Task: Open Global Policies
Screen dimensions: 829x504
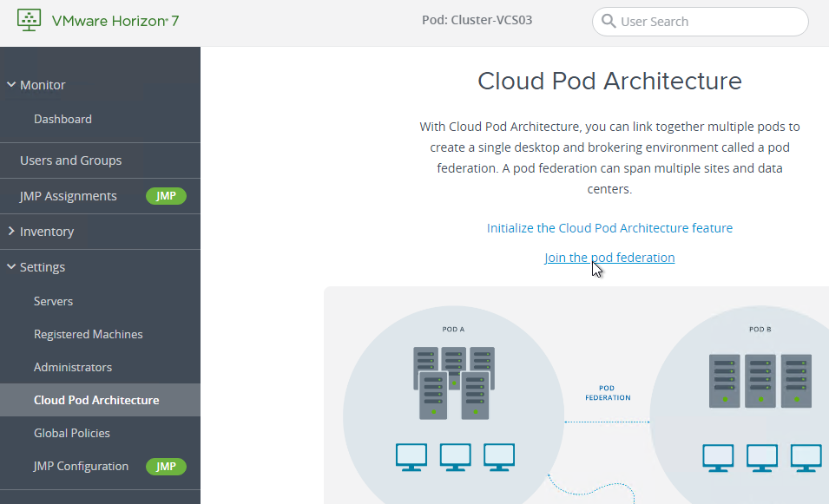Action: (72, 433)
